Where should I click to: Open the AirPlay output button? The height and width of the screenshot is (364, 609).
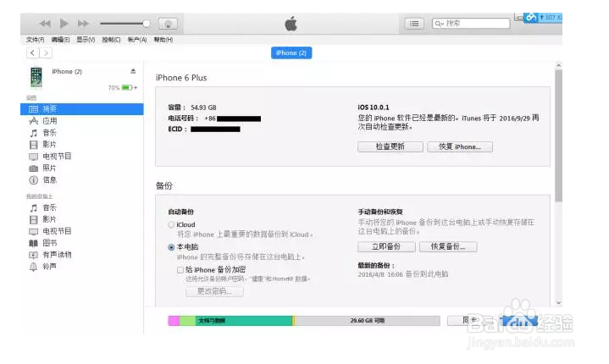pos(169,24)
